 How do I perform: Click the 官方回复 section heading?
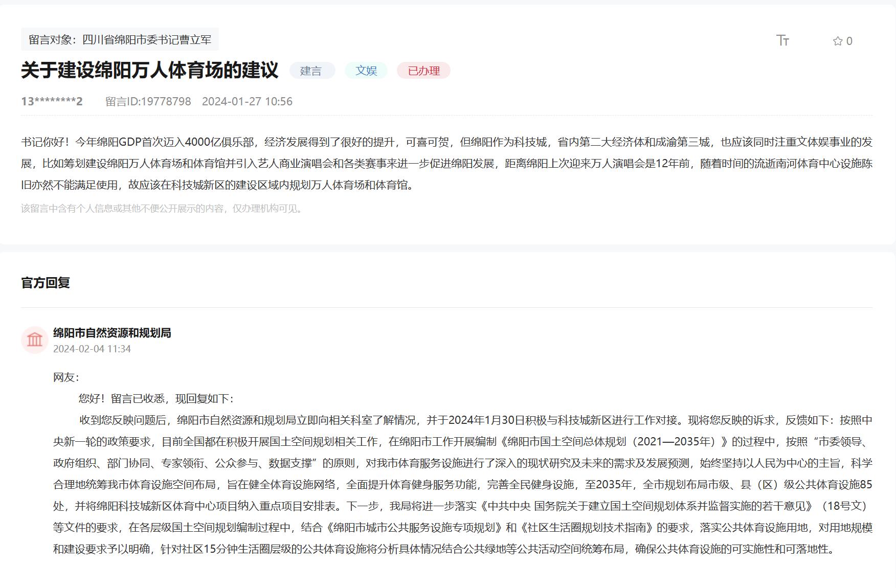46,283
